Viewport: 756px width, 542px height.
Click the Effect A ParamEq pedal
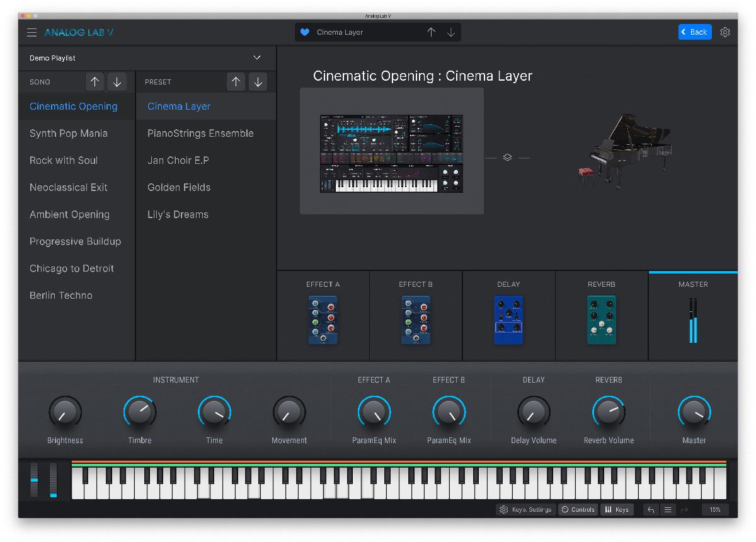[x=323, y=320]
